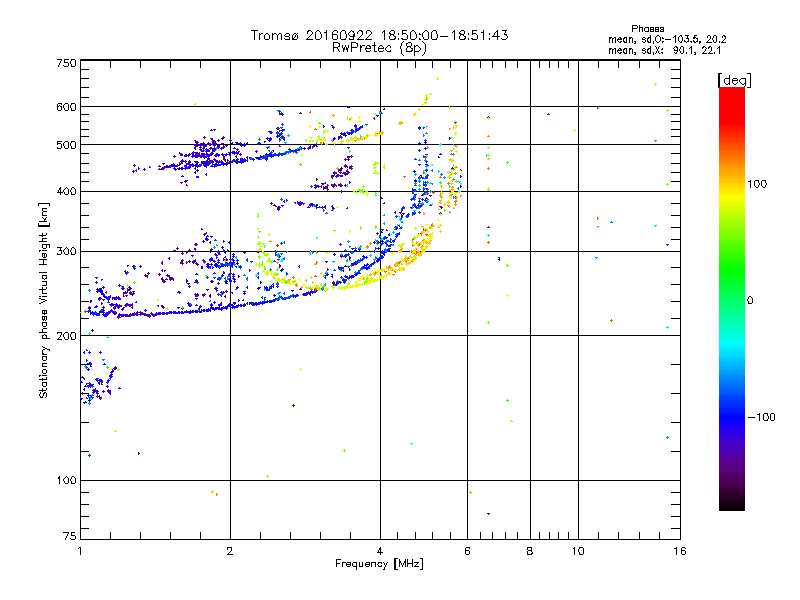Image resolution: width=800 pixels, height=600 pixels.
Task: Click the x-axis tick label '1'
Action: [80, 551]
